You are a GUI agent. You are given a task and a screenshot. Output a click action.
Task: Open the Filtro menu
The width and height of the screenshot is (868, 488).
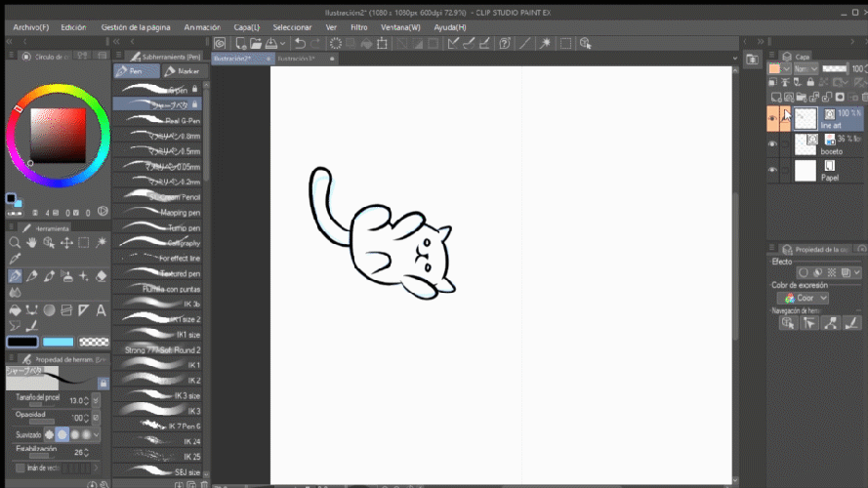(x=358, y=27)
